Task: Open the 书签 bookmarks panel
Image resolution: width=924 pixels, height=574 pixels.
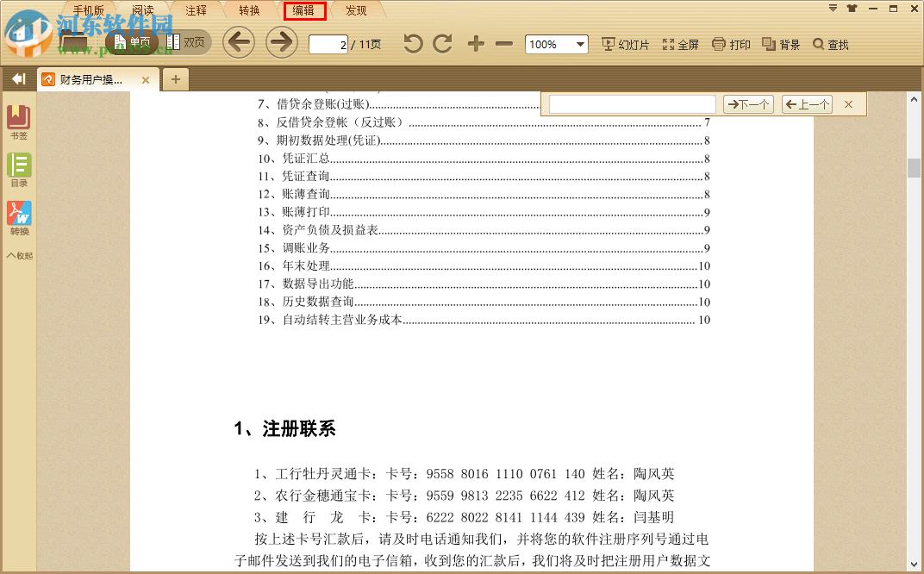Action: (x=19, y=121)
